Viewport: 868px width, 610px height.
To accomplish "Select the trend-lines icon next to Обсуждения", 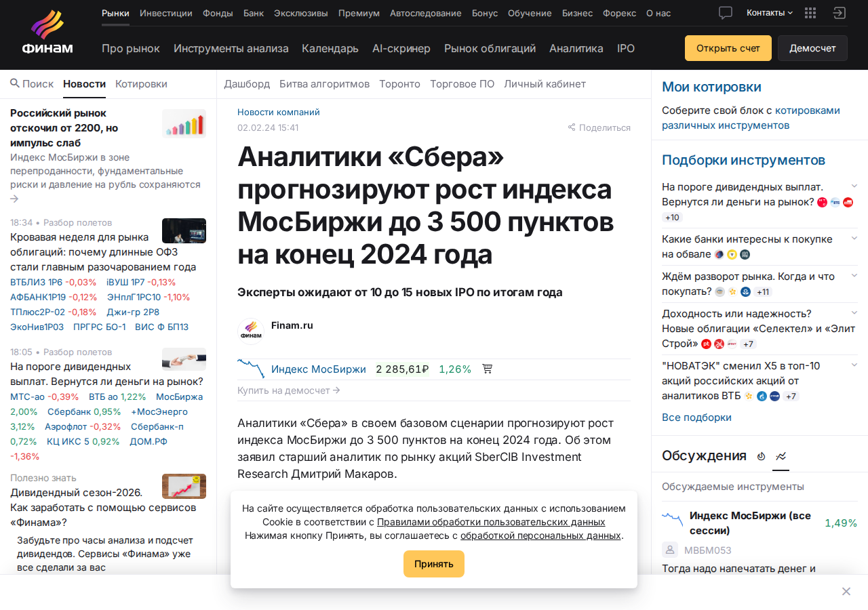I will pos(781,456).
